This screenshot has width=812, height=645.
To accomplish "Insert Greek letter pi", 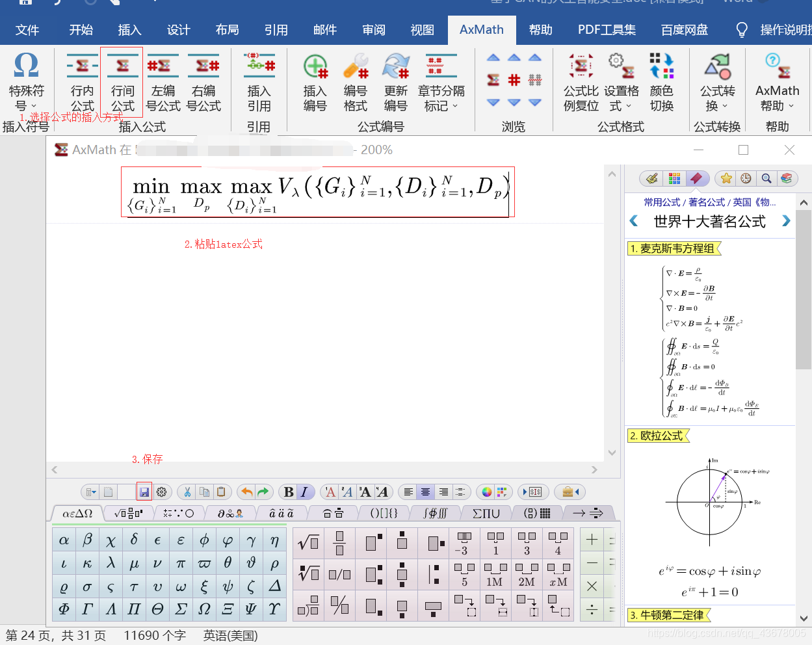I will pos(181,563).
